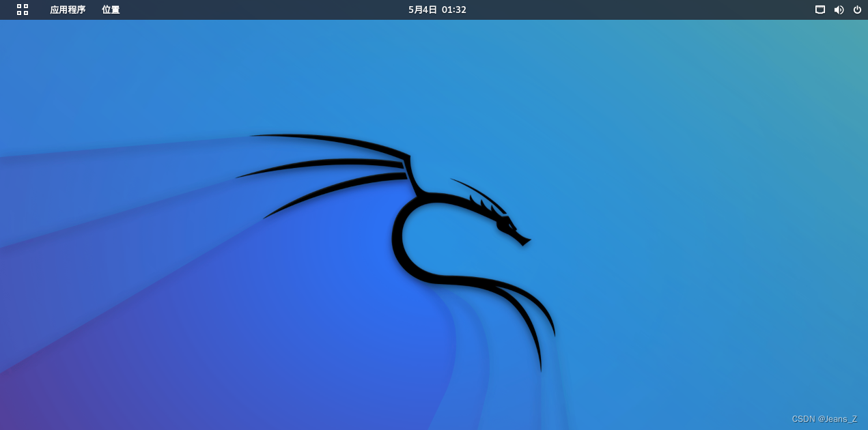Open the 应用程序 menu
Screen dimensions: 868x430
coord(68,10)
